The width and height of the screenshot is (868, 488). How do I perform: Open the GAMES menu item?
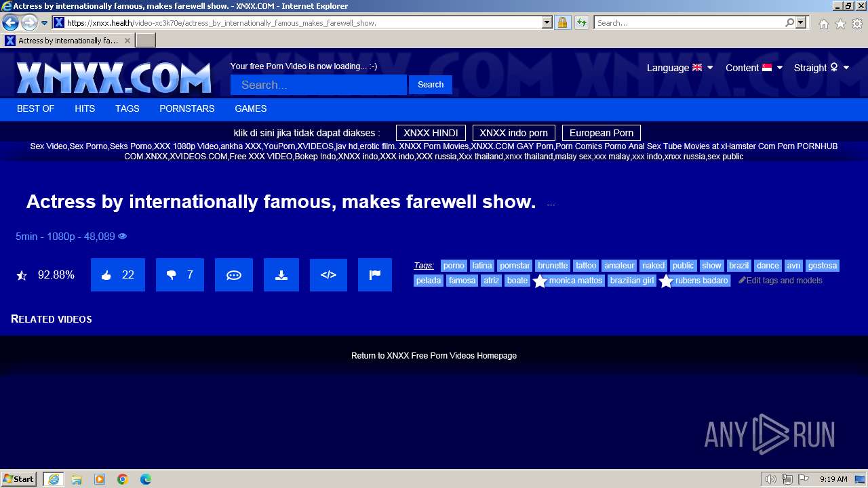click(x=251, y=108)
